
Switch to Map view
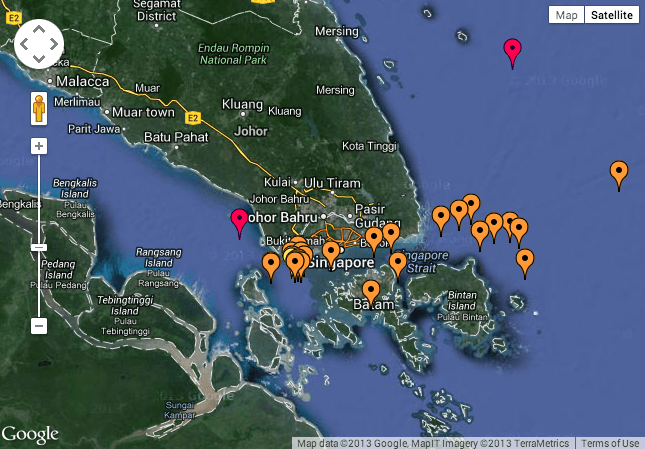567,15
